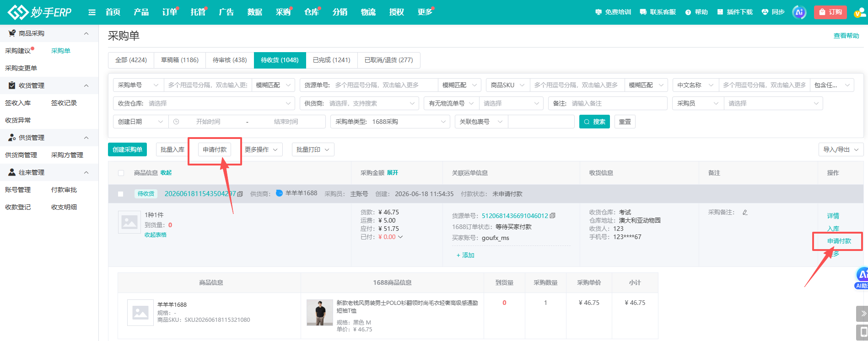Switch to the 全部 (4224) tab
The height and width of the screenshot is (341, 868).
(x=131, y=60)
